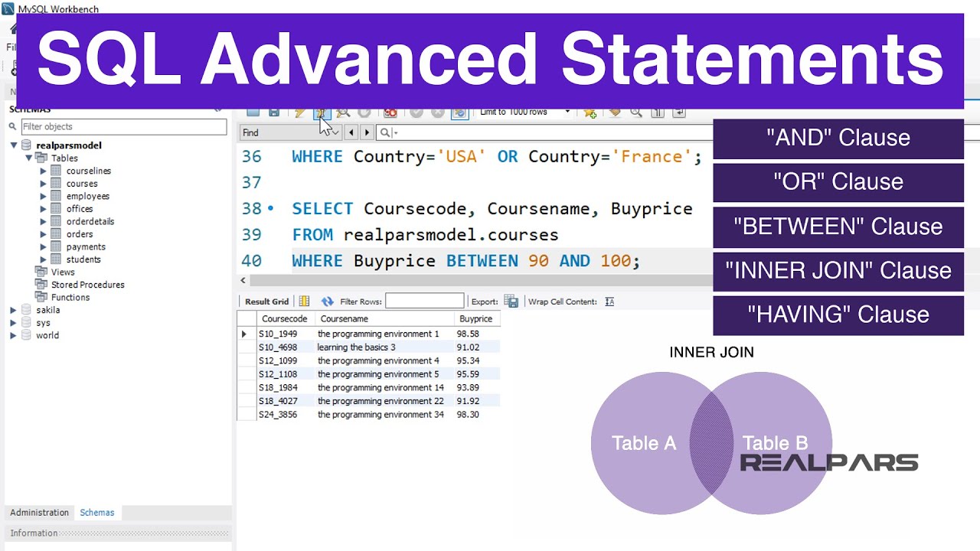The width and height of the screenshot is (980, 551).
Task: Click the Rollback X icon
Action: pyautogui.click(x=438, y=112)
